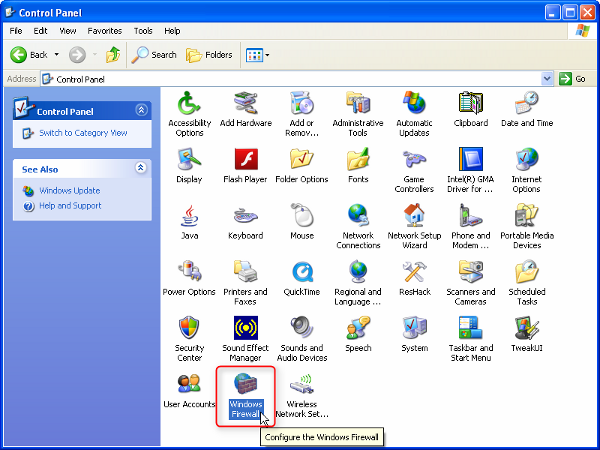Open the Scheduled Tasks icon

(x=527, y=272)
